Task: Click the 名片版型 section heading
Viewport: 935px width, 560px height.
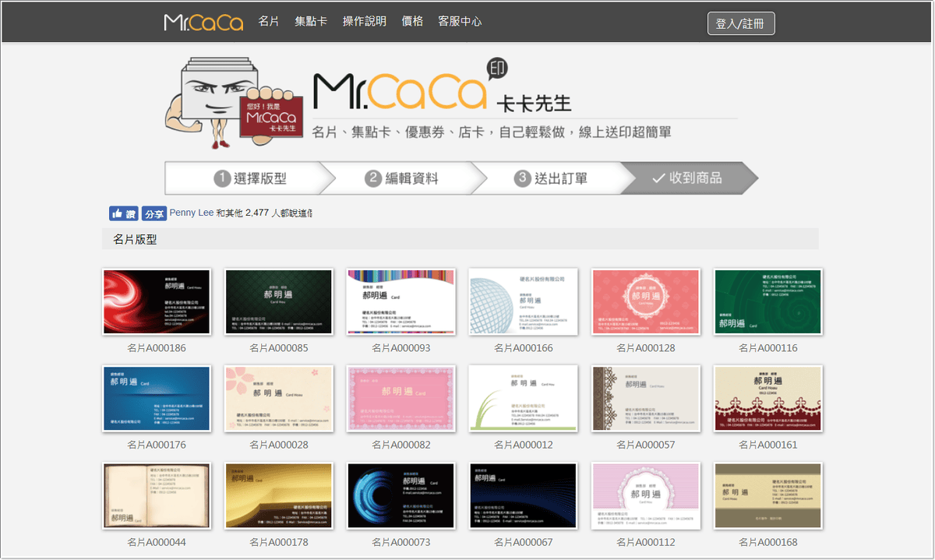Action: coord(135,239)
